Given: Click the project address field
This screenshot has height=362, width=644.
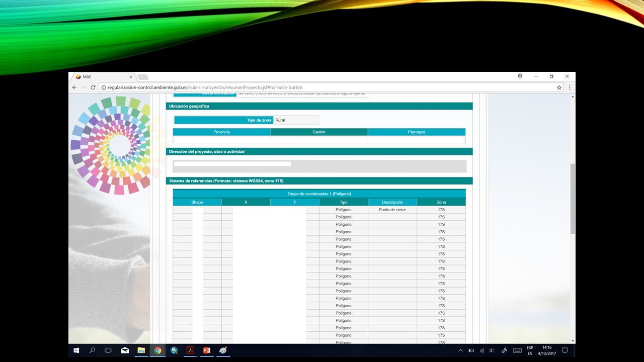Looking at the screenshot, I should (319, 166).
